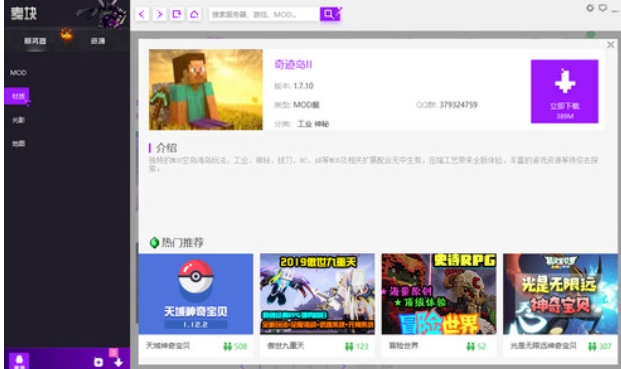
Task: Open the 天域神奇宝贝 Pokeball thumbnail
Action: click(196, 294)
